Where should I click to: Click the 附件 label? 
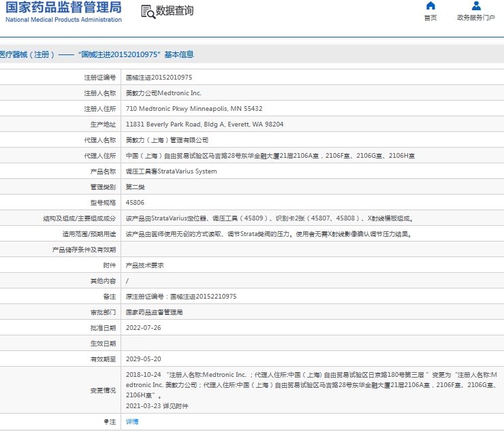(x=110, y=265)
